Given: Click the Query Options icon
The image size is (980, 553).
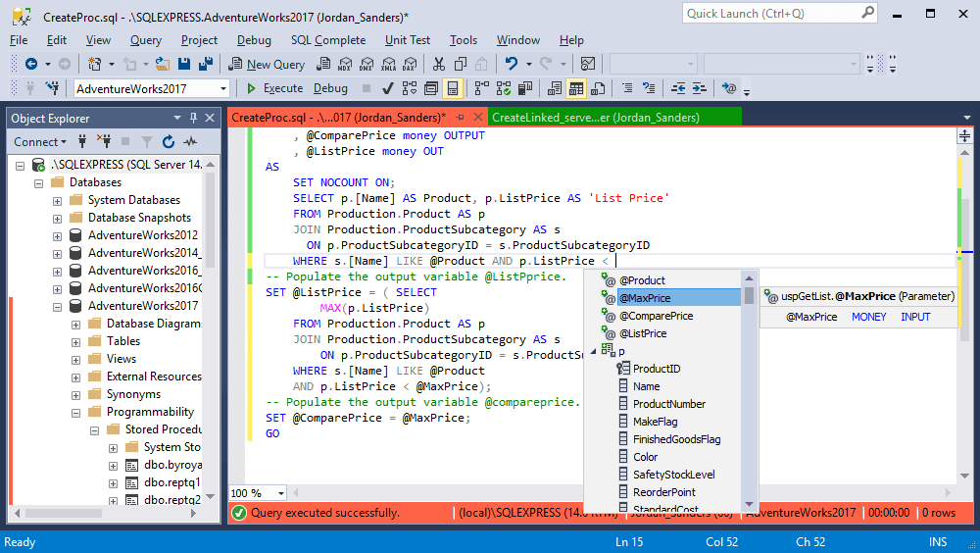Looking at the screenshot, I should pos(431,88).
